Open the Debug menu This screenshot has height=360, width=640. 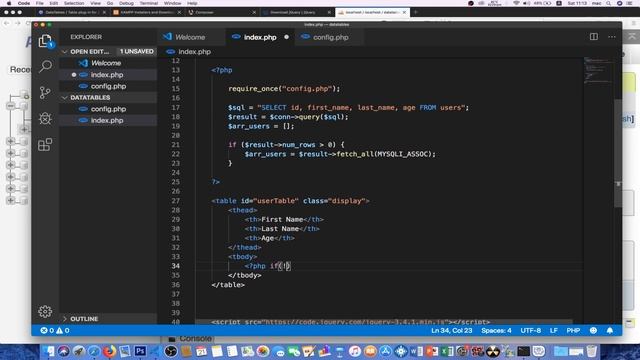[126, 3]
